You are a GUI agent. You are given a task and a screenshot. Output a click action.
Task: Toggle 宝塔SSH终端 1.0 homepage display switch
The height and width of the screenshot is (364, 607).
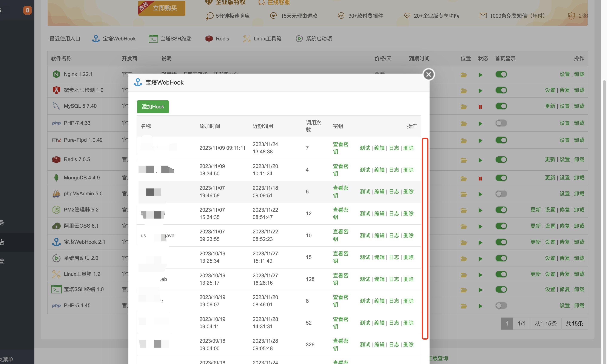501,289
